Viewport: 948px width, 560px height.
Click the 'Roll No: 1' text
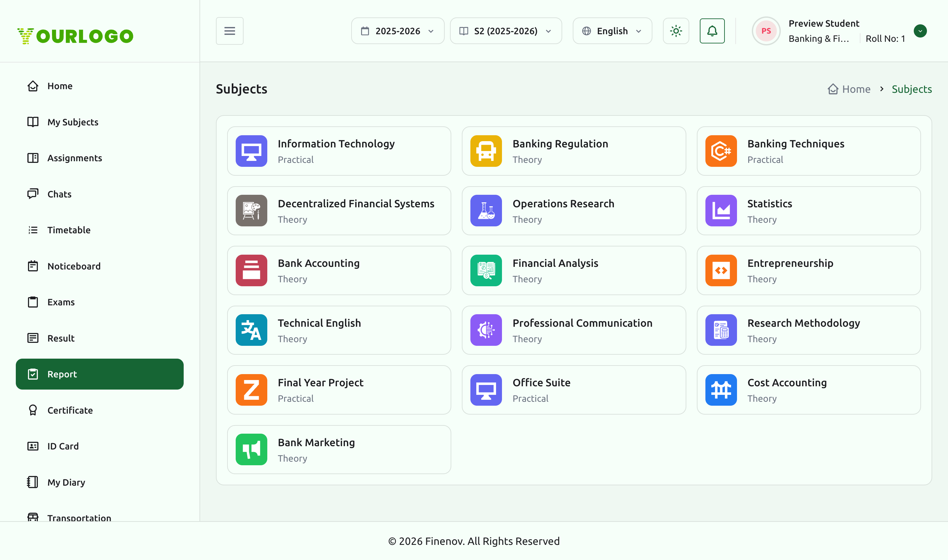click(x=885, y=38)
